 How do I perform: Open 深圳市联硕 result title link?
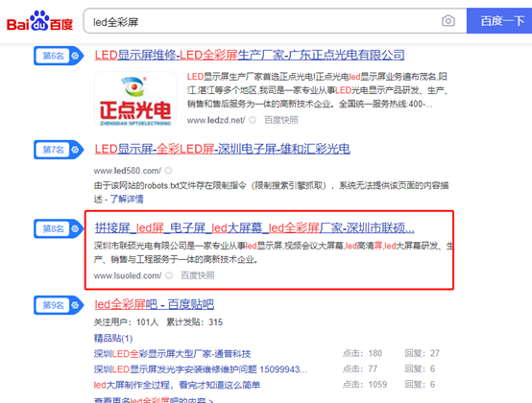point(254,228)
